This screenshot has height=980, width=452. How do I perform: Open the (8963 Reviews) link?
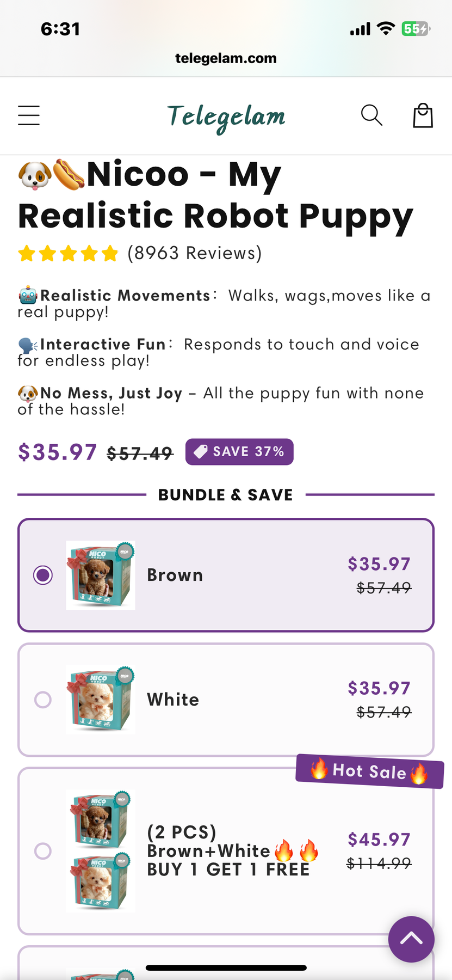pyautogui.click(x=195, y=253)
